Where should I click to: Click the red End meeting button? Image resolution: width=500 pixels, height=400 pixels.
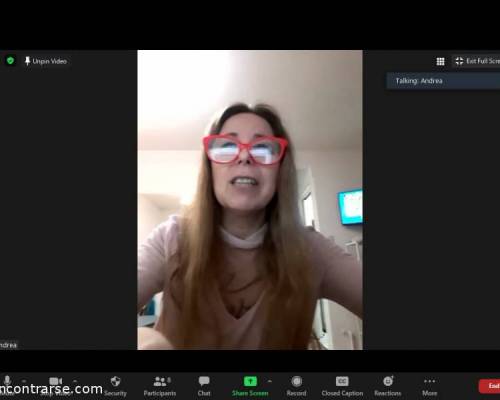click(x=489, y=386)
